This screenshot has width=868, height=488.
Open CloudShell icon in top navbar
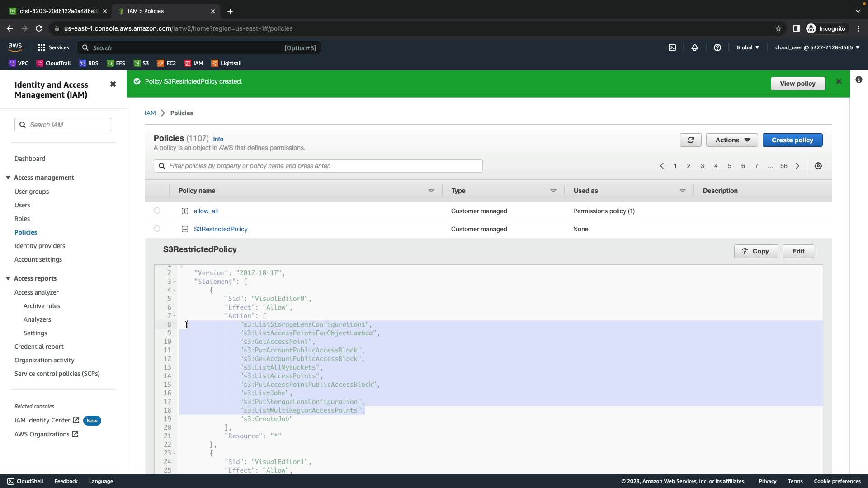tap(672, 47)
